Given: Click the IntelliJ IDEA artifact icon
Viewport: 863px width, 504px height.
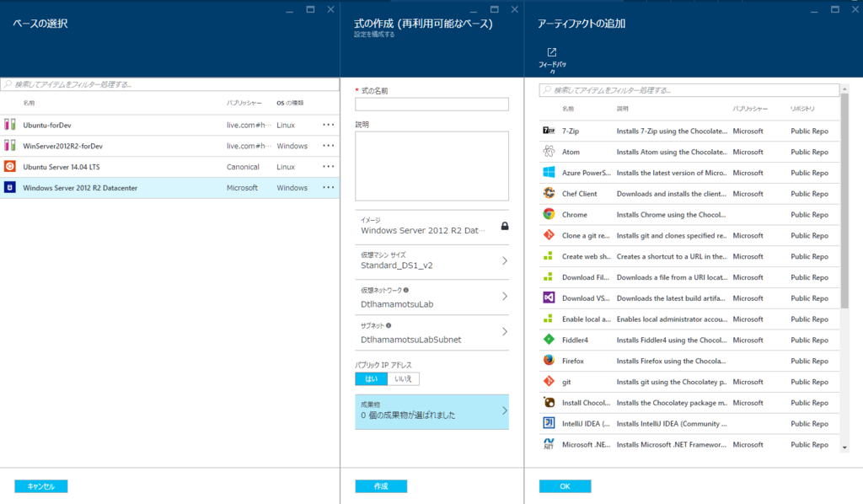Looking at the screenshot, I should pyautogui.click(x=549, y=423).
